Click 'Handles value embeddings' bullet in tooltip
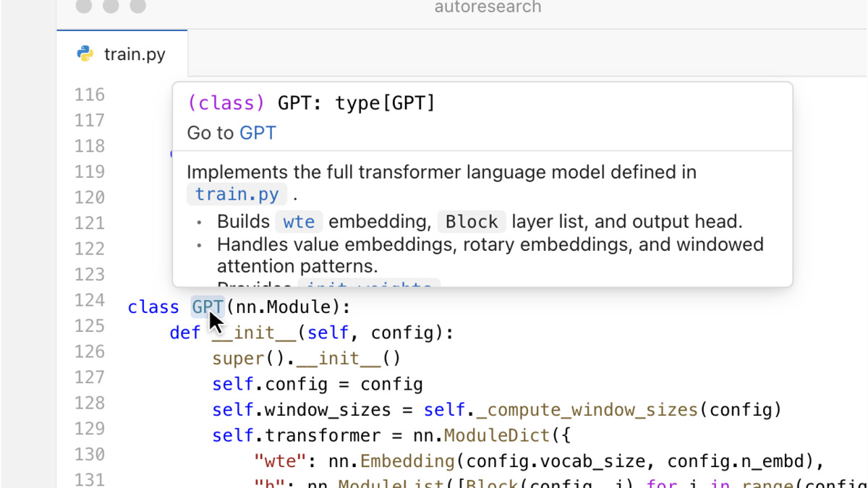868x488 pixels. click(490, 254)
